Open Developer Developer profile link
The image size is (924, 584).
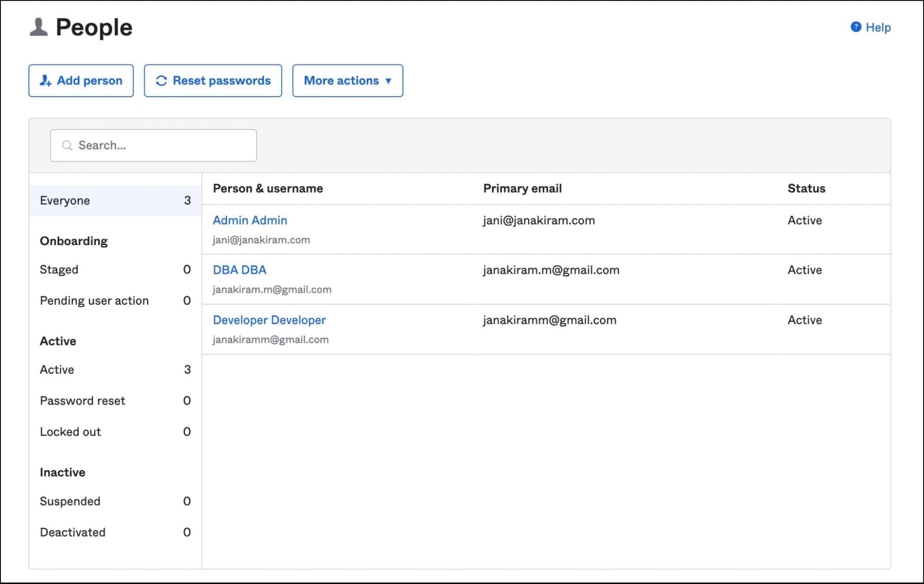coord(269,320)
